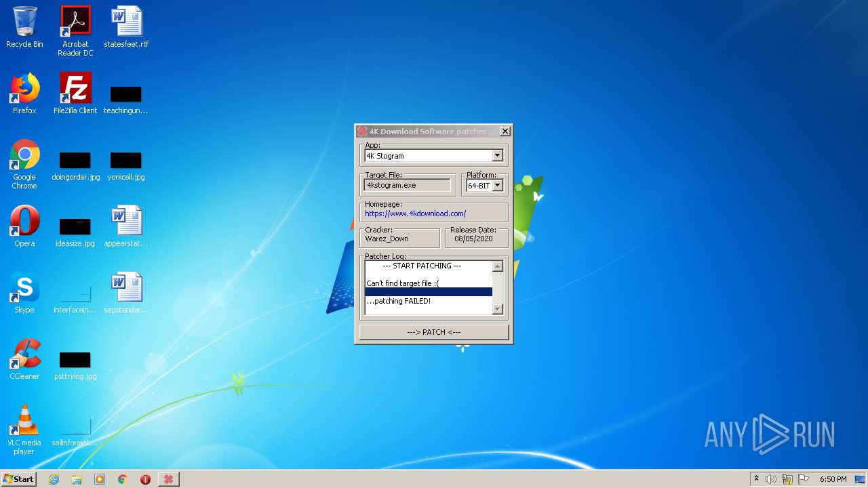Open Windows Explorer folder in taskbar
868x488 pixels.
coord(77,479)
